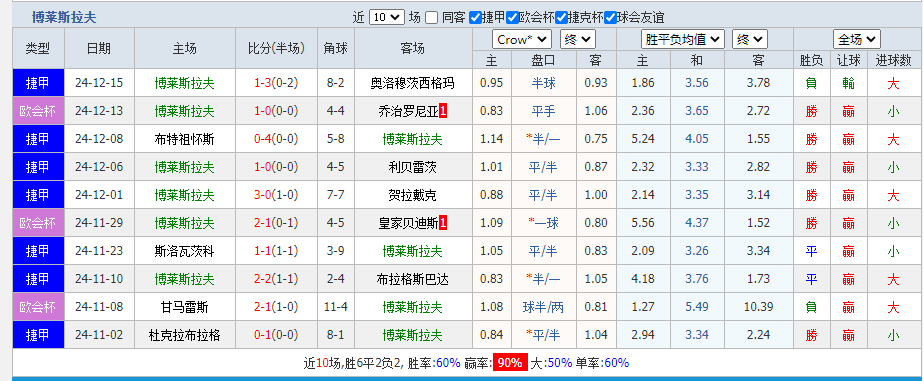Click home team 杜克拉布拉格
Viewport: 923px width, 381px height.
tap(185, 335)
